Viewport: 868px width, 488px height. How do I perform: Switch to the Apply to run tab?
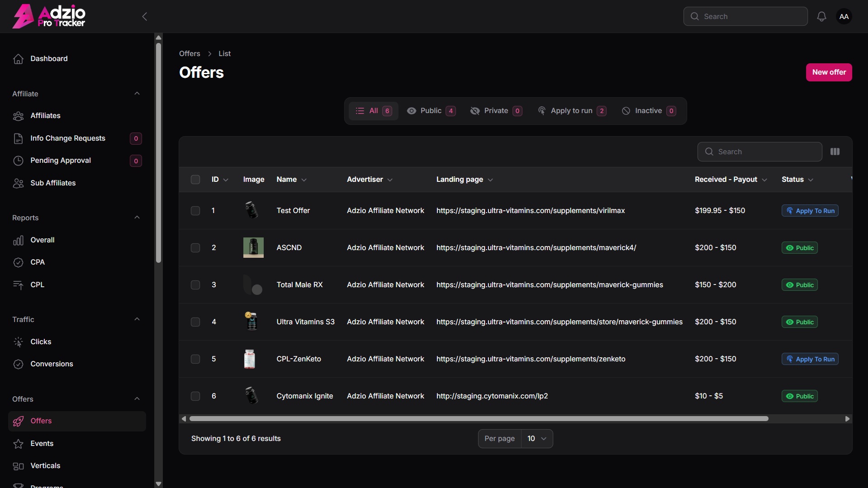pyautogui.click(x=572, y=111)
